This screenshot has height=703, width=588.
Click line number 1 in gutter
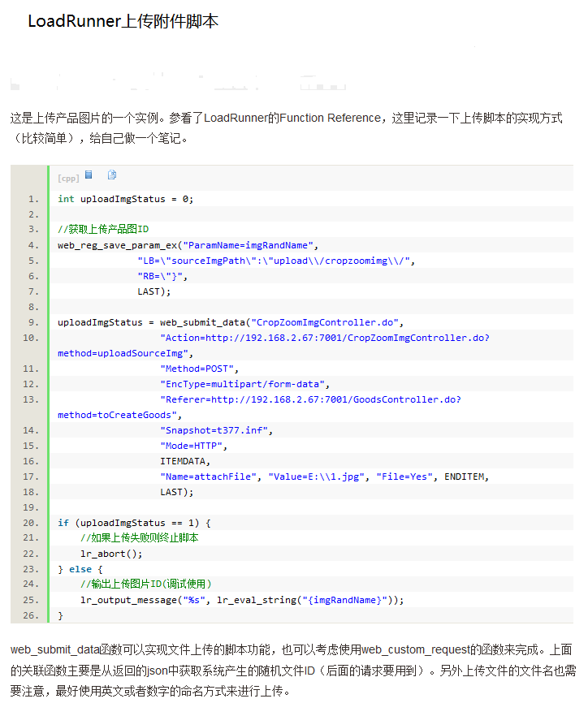click(33, 199)
